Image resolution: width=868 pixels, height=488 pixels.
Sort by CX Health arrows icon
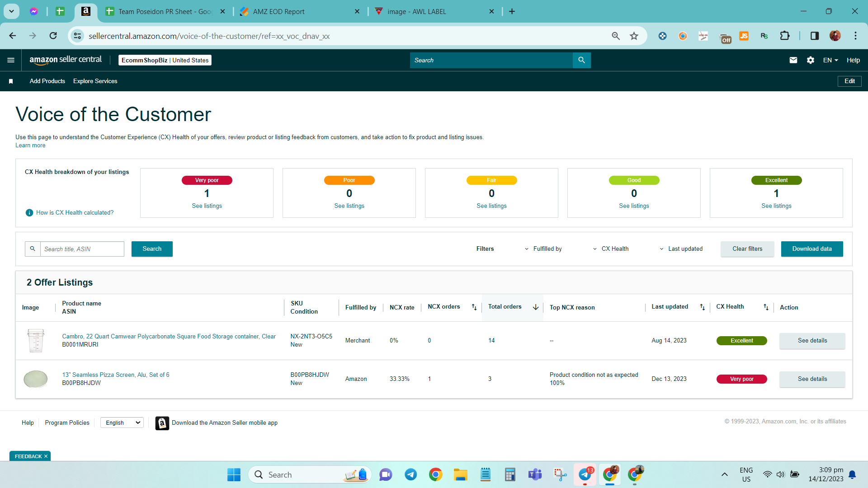[766, 307]
